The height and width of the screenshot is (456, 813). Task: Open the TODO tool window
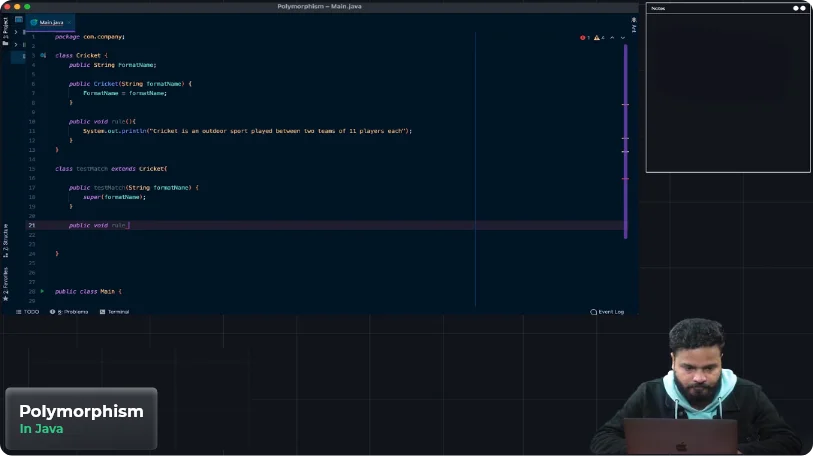28,312
